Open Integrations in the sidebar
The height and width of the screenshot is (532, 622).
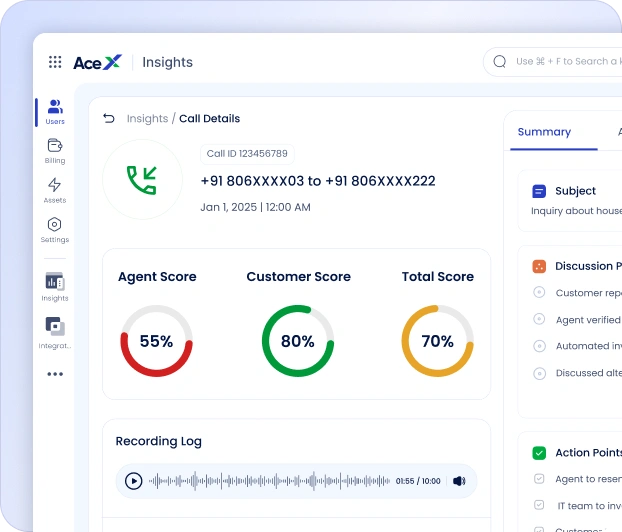(55, 333)
